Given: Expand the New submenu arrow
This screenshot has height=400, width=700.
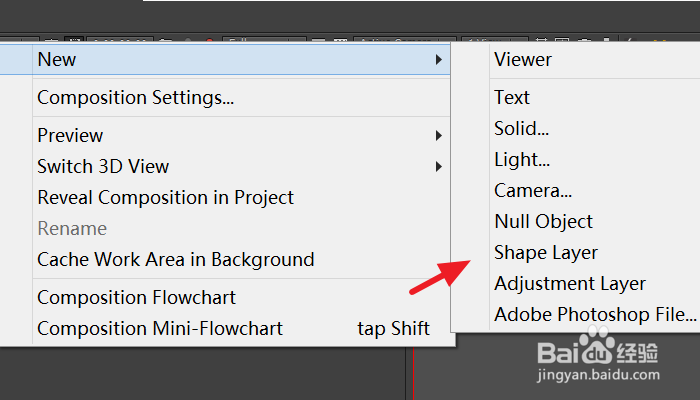Looking at the screenshot, I should tap(439, 60).
